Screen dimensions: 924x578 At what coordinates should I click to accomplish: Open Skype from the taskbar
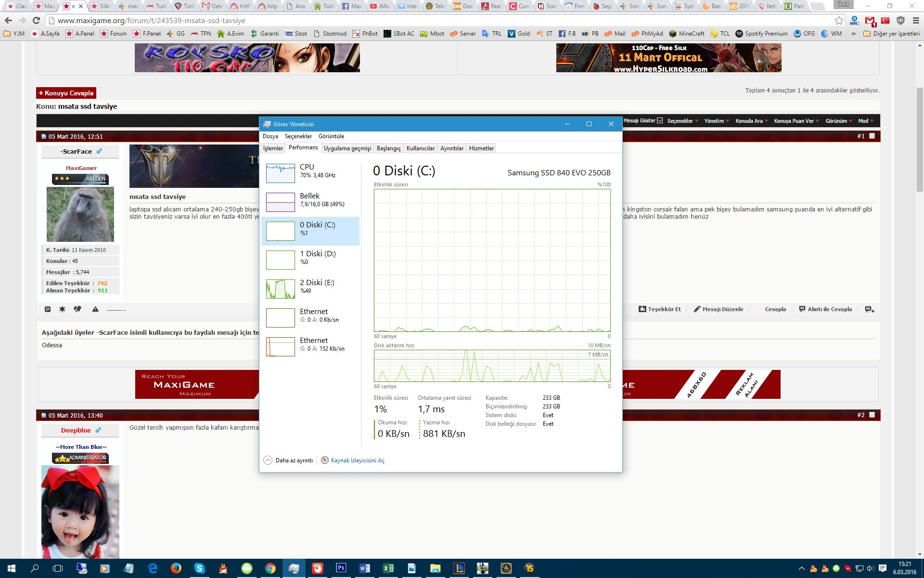[199, 568]
